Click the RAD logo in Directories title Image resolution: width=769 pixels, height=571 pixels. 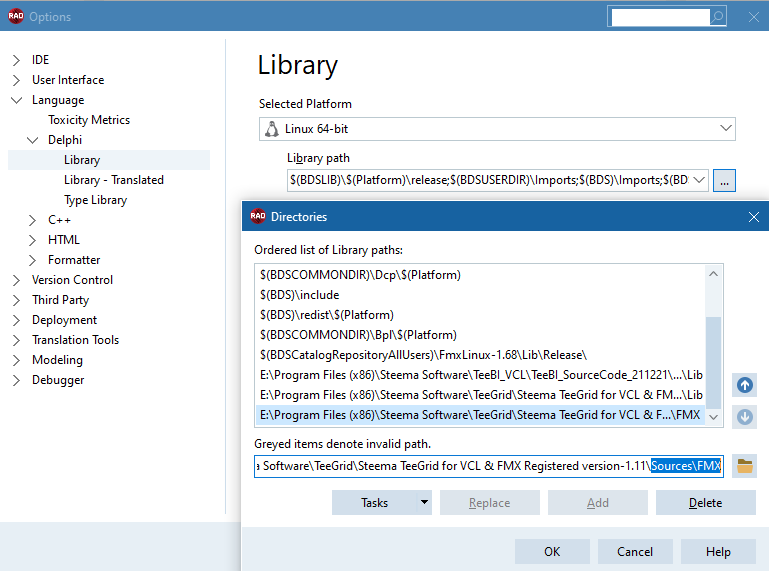click(258, 216)
